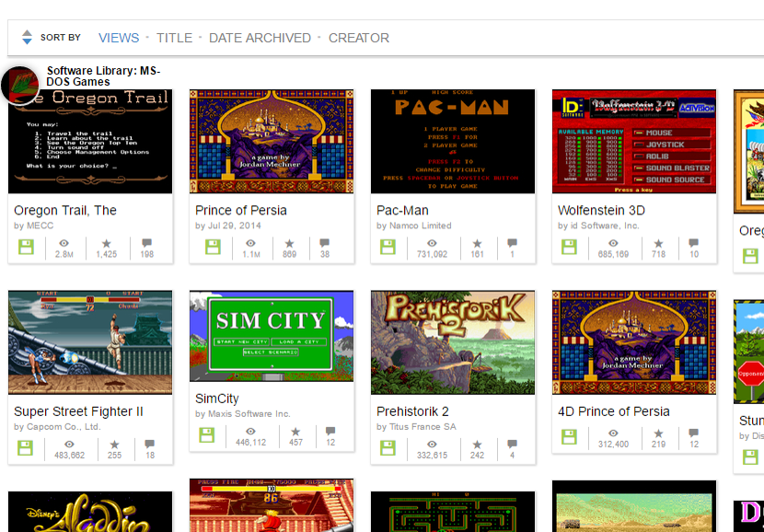
Task: Sort results by Date Archived
Action: click(x=260, y=38)
